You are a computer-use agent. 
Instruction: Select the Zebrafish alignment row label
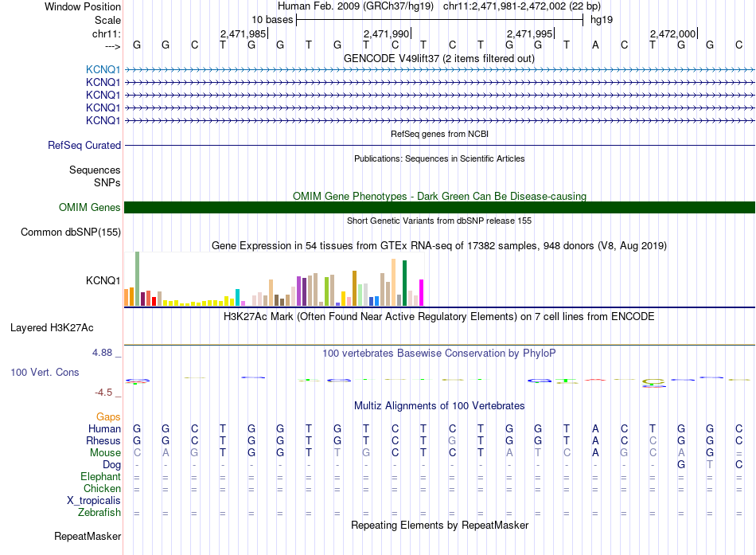point(99,512)
